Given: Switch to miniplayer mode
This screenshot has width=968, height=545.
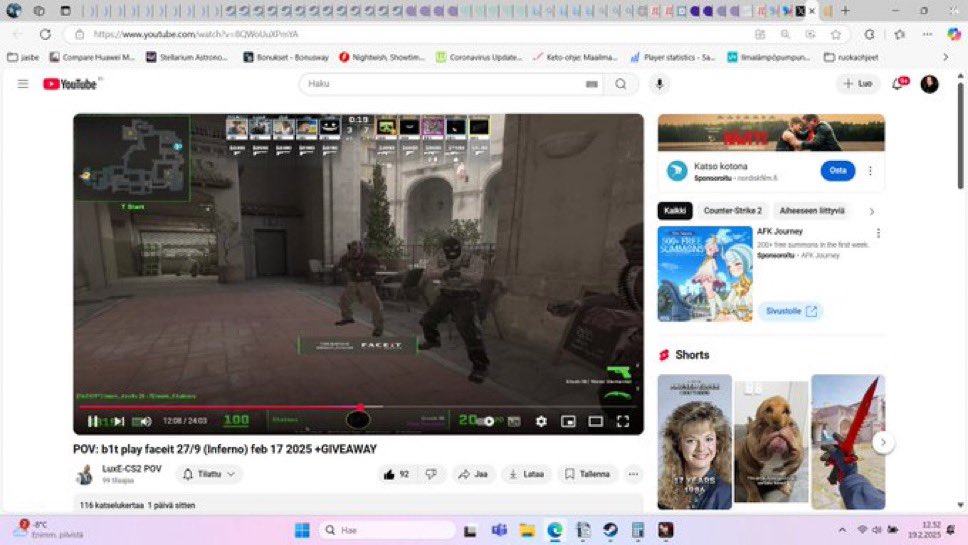Looking at the screenshot, I should click(568, 421).
